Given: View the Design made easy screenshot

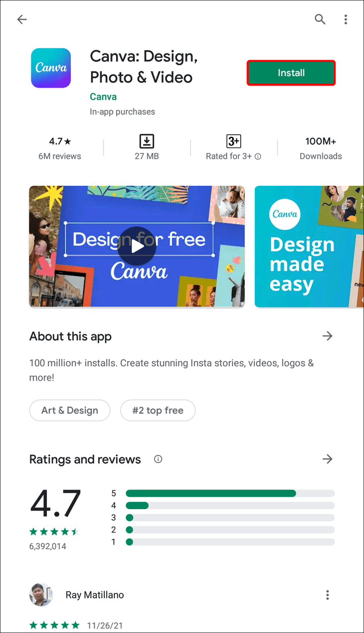Looking at the screenshot, I should point(309,246).
